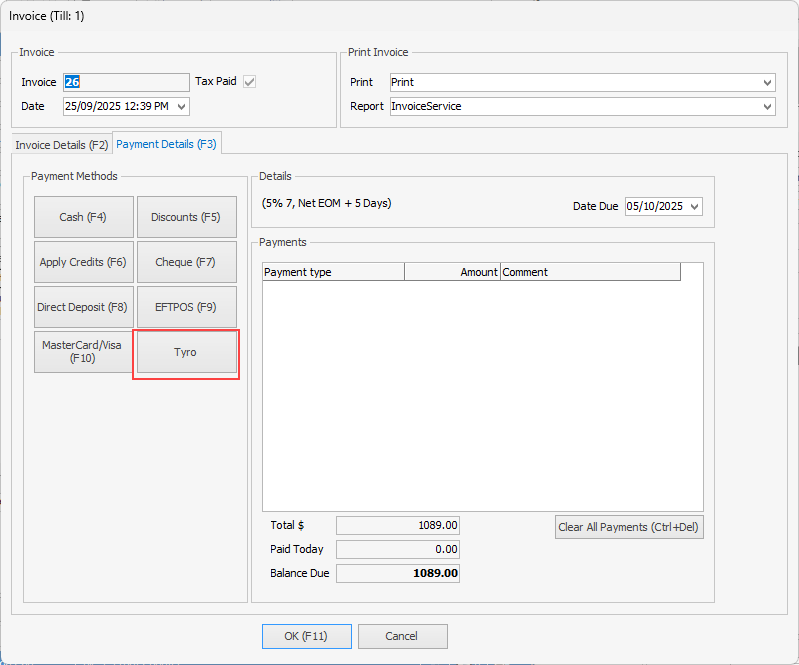Open the invoice Date dropdown picker
This screenshot has width=799, height=665.
click(x=181, y=106)
